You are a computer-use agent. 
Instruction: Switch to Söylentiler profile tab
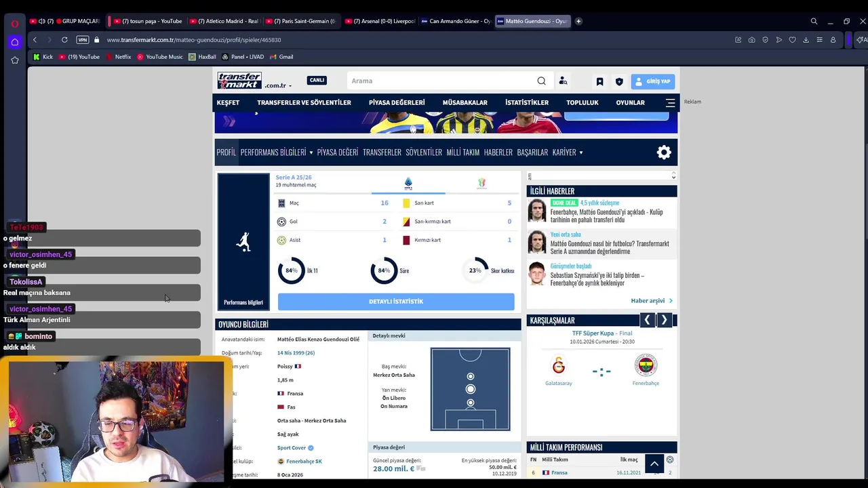[424, 152]
